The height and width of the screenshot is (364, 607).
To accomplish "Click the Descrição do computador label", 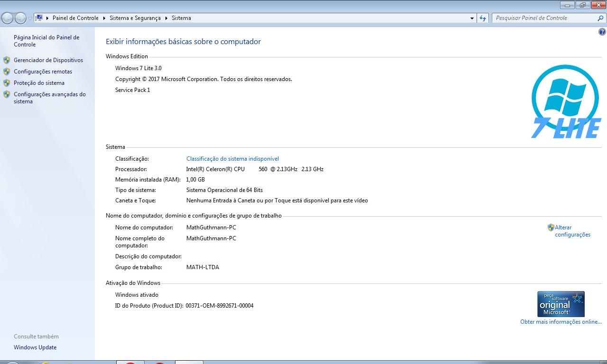I will click(x=148, y=256).
